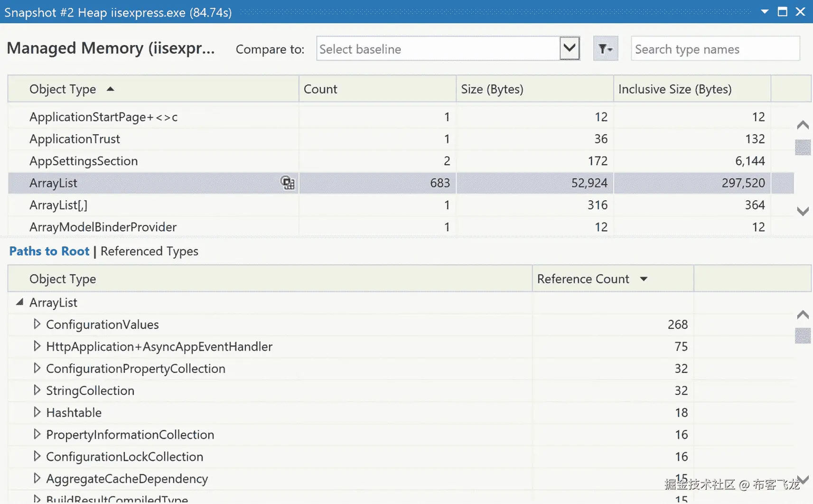Open the Select baseline combo box arrow
The image size is (813, 504).
click(570, 48)
